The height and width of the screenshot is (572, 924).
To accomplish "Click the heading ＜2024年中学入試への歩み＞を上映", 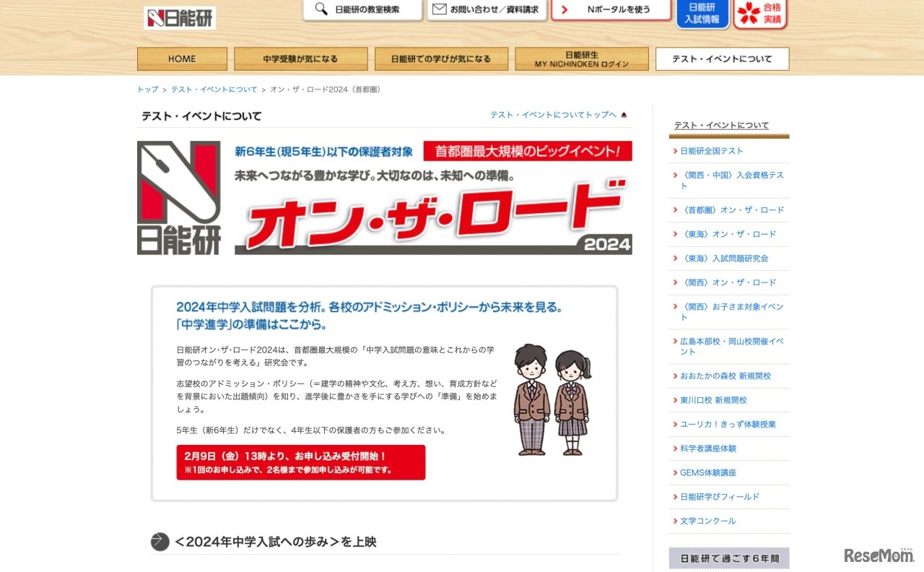I will pos(276,542).
